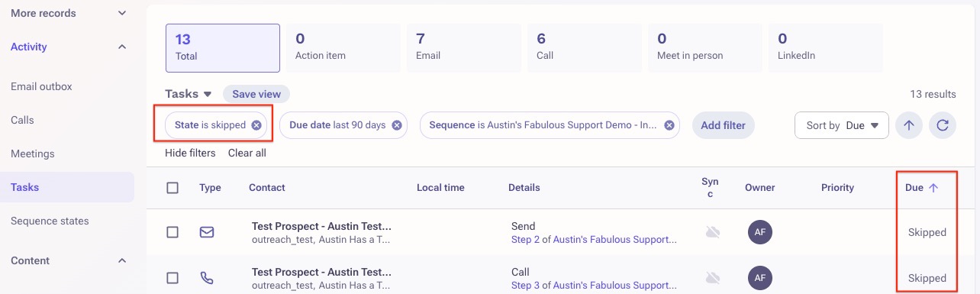This screenshot has height=294, width=980.
Task: Click the Add filter button
Action: pos(724,125)
